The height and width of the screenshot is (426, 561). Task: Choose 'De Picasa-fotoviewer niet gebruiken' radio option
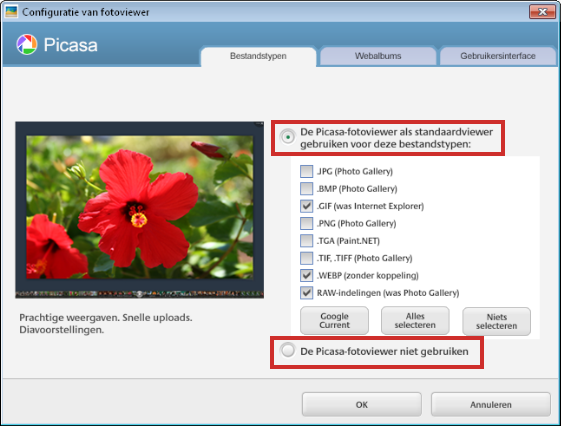[288, 351]
